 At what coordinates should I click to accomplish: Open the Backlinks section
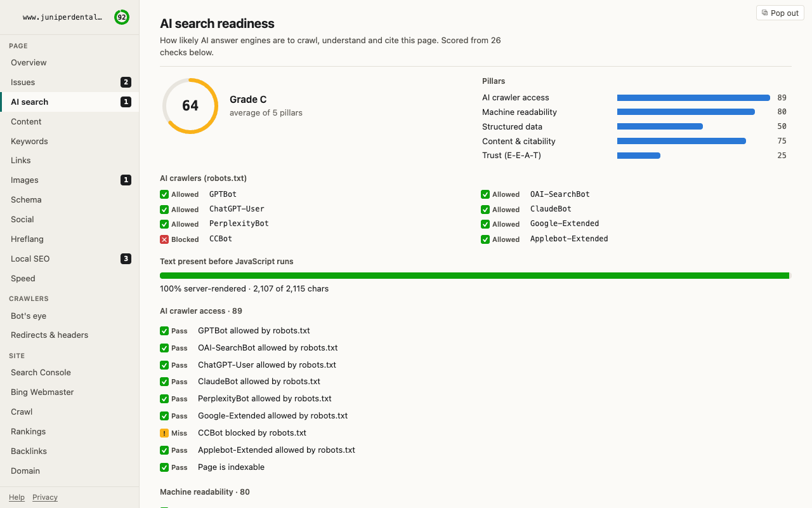[x=69, y=451]
